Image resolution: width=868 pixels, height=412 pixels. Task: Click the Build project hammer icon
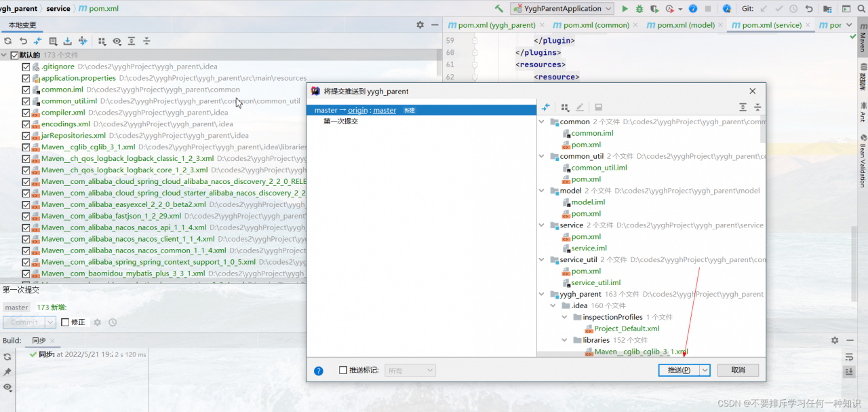pos(499,9)
